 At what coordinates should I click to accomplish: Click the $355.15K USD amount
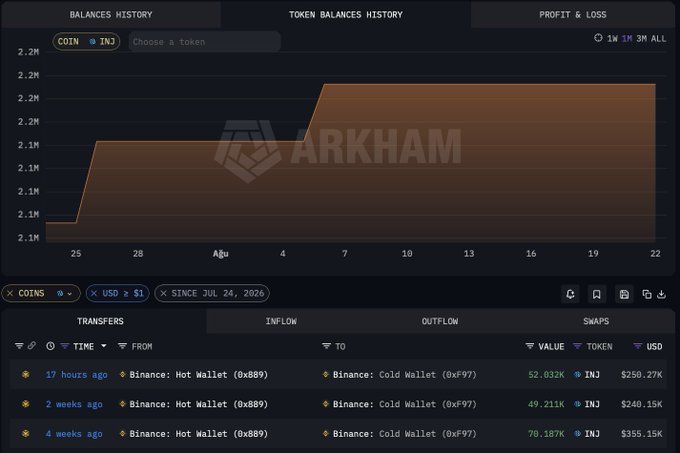point(641,434)
